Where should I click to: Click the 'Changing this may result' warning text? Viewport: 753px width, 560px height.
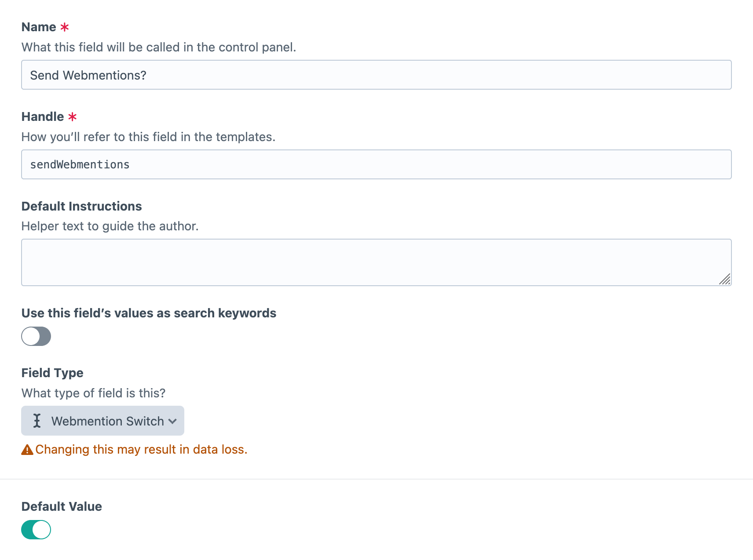(141, 450)
